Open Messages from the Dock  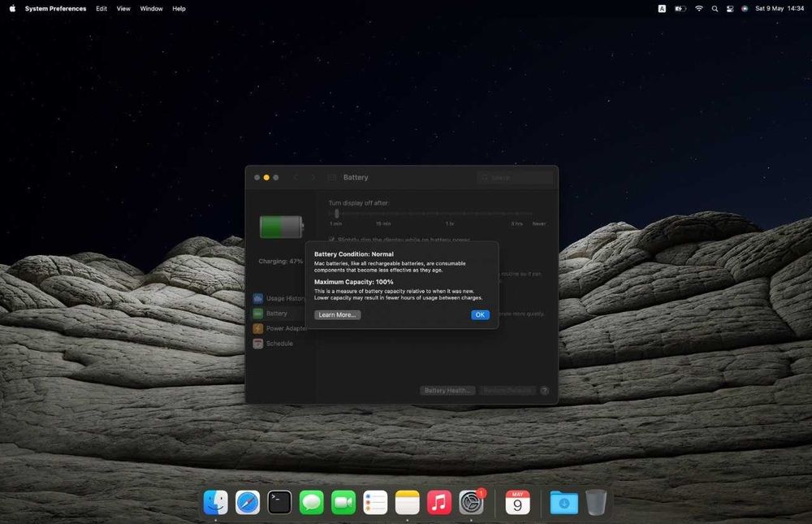click(311, 502)
